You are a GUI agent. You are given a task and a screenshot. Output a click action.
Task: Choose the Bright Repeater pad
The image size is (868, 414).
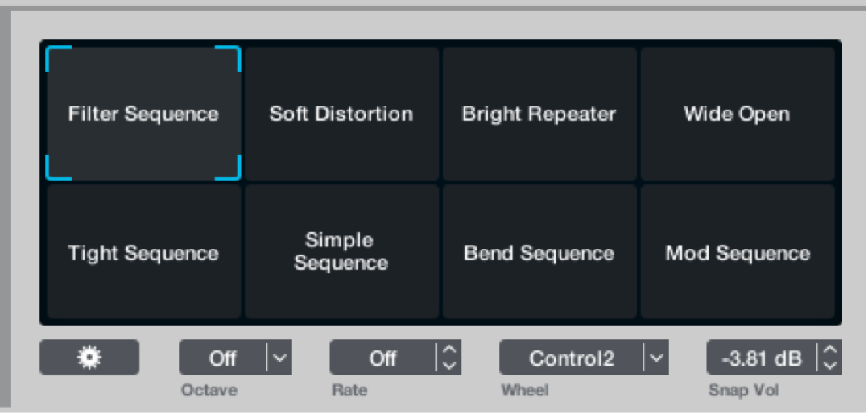click(x=539, y=114)
